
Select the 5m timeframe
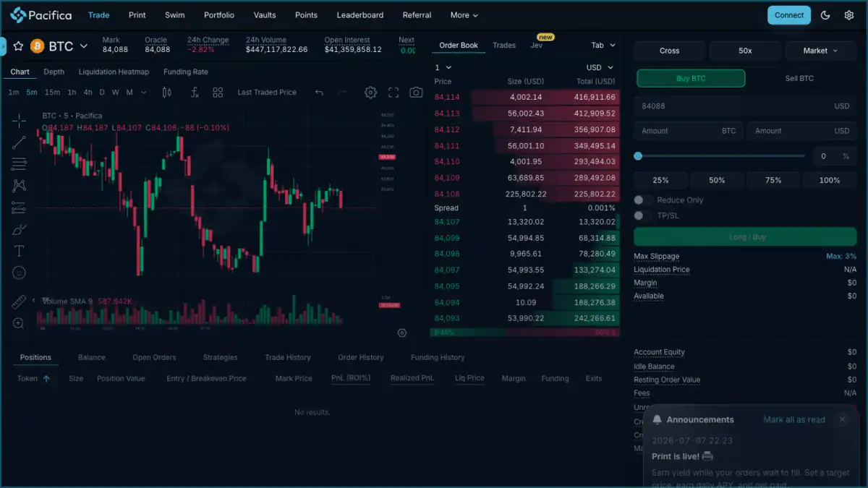(32, 93)
